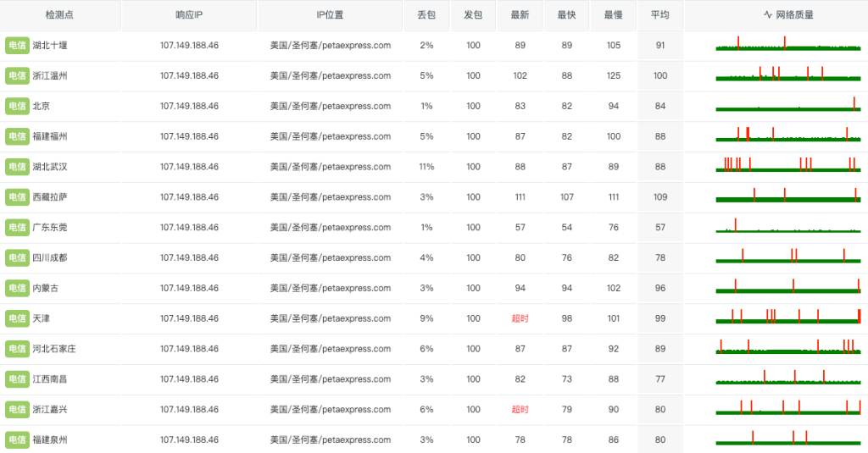The image size is (868, 453).
Task: Click the 电信 badge for 湖北武汉
Action: [17, 167]
